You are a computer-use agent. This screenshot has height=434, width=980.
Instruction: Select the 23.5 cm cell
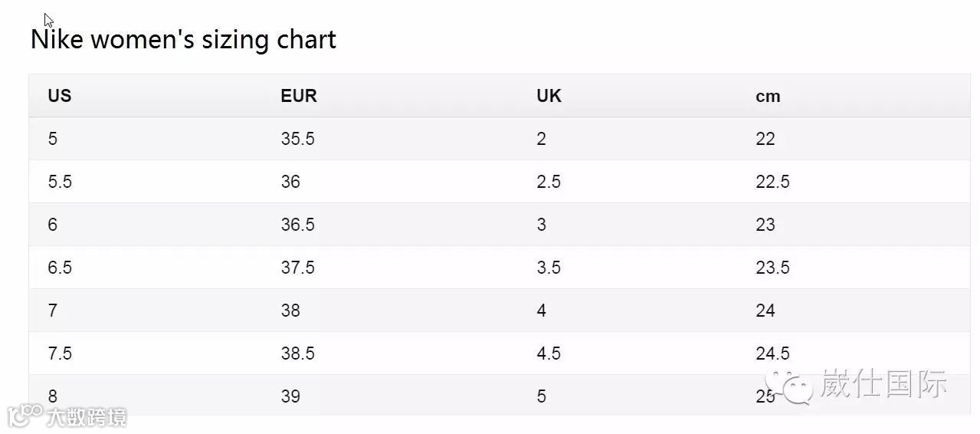click(x=772, y=268)
